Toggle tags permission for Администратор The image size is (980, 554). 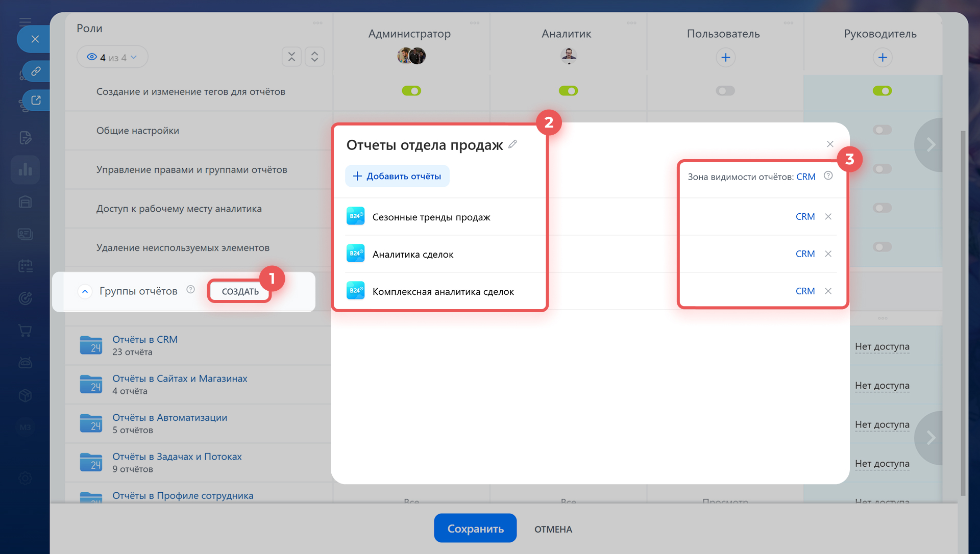point(411,91)
